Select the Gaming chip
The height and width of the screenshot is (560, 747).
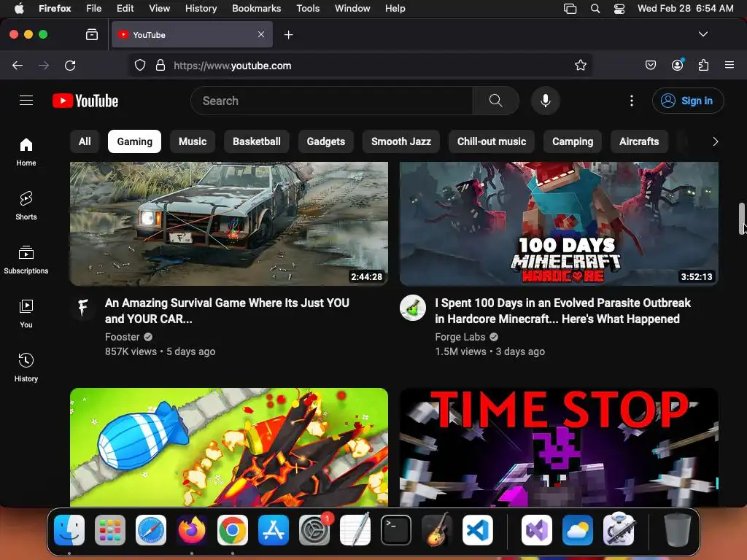tap(135, 141)
